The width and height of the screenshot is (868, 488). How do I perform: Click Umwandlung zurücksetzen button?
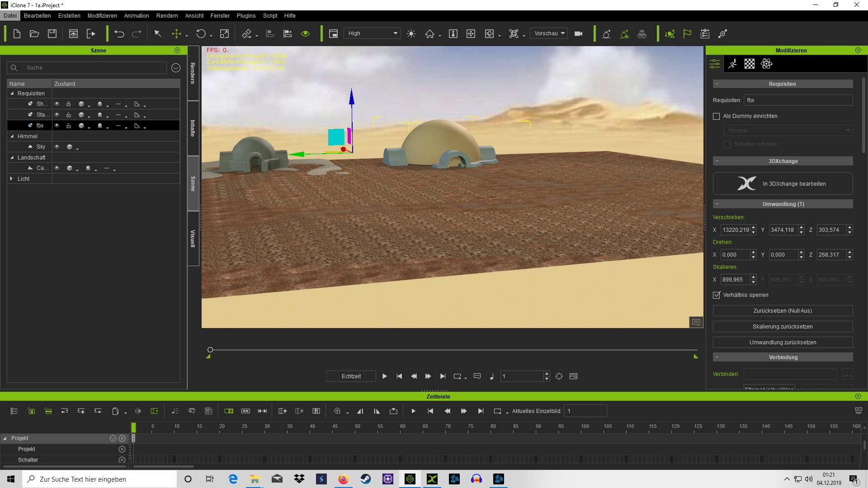[783, 343]
